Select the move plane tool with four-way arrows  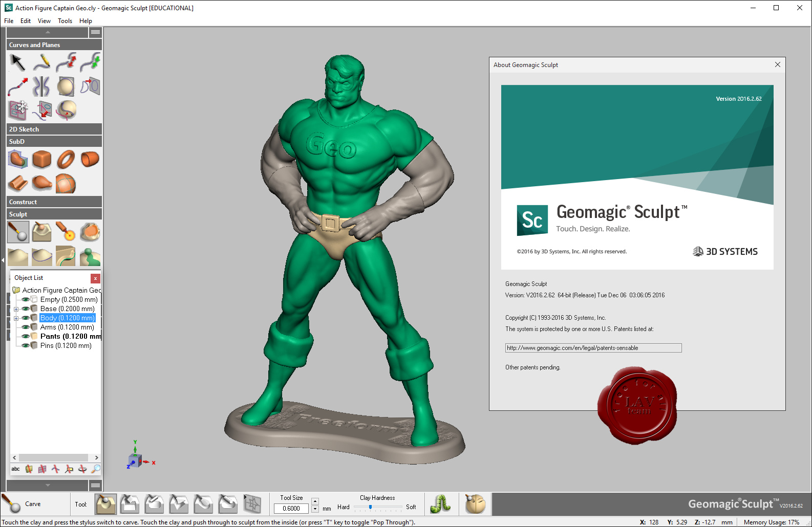18,110
